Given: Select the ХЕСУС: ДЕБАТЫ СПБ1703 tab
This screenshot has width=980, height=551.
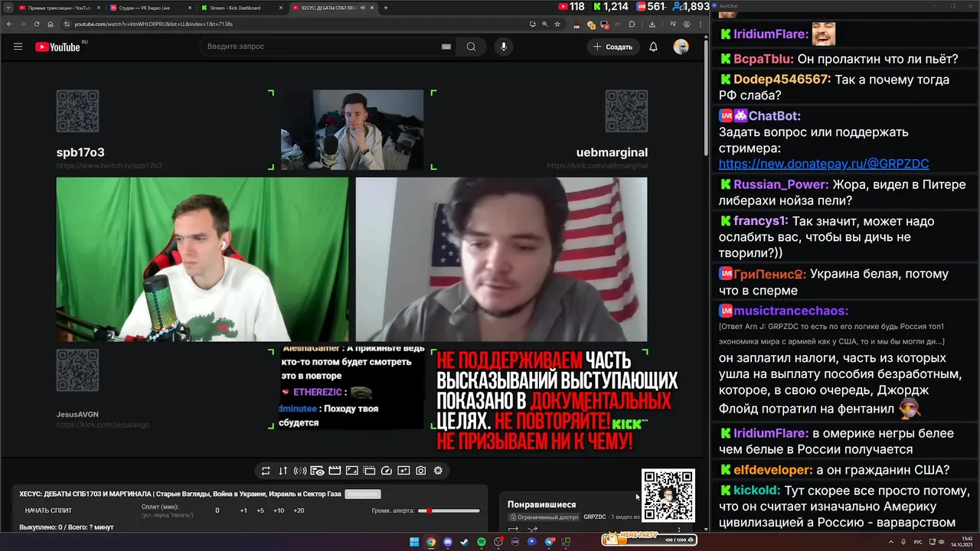Looking at the screenshot, I should 332,8.
